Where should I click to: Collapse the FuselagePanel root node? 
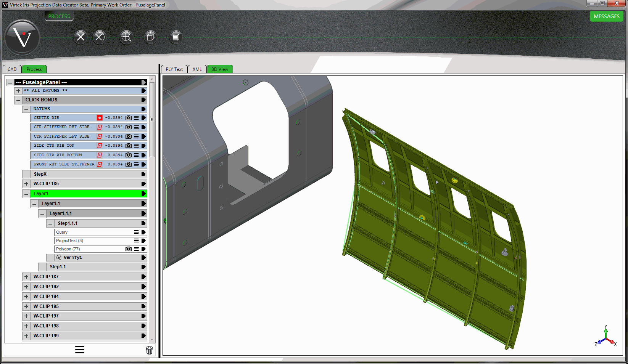click(10, 82)
